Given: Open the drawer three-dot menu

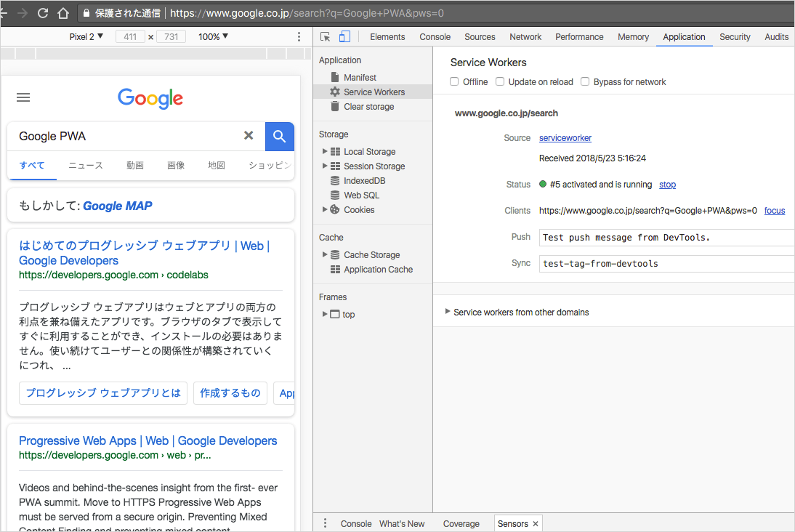Looking at the screenshot, I should coord(325,523).
